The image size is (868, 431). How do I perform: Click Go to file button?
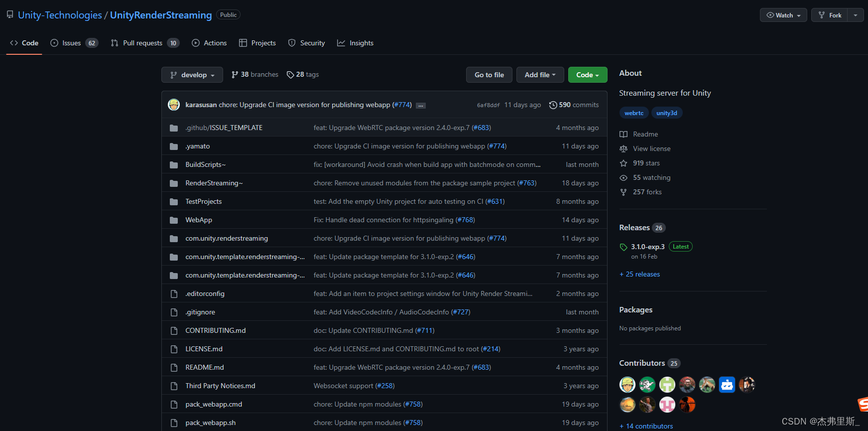(489, 75)
